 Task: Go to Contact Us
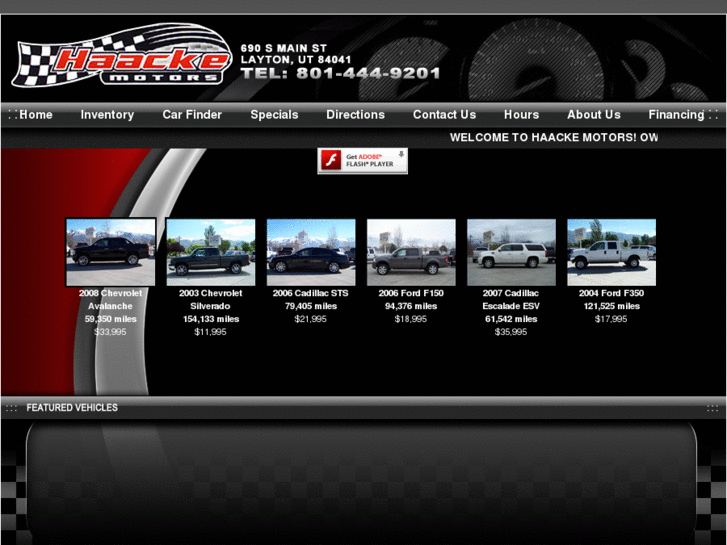point(445,115)
